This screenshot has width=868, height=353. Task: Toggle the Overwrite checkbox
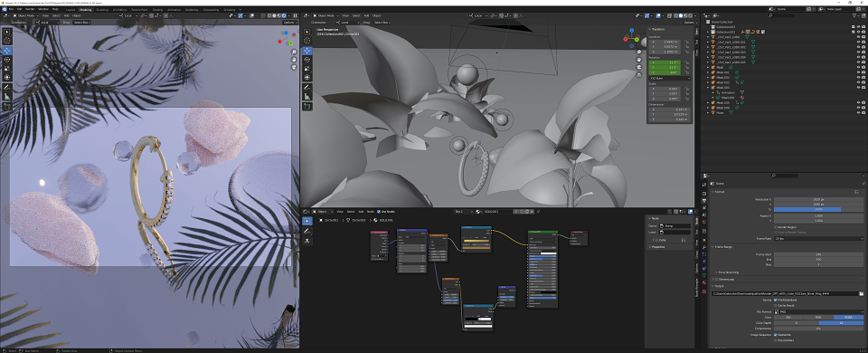pos(775,335)
